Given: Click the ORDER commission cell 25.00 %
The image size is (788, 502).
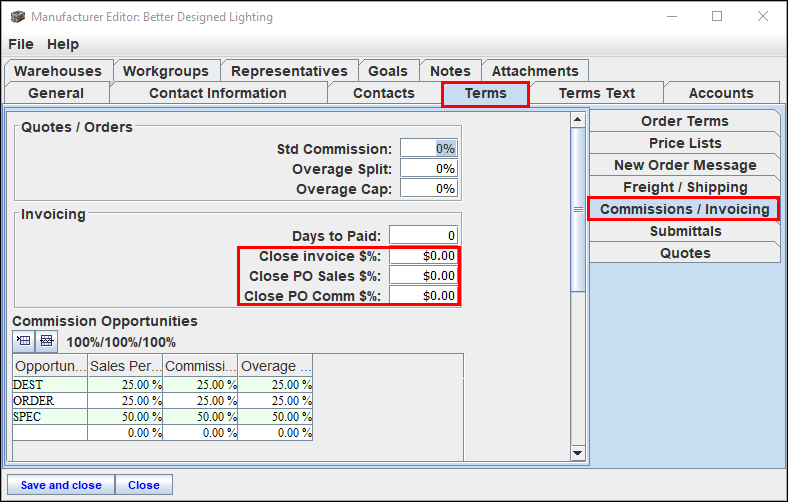Looking at the screenshot, I should click(x=201, y=401).
